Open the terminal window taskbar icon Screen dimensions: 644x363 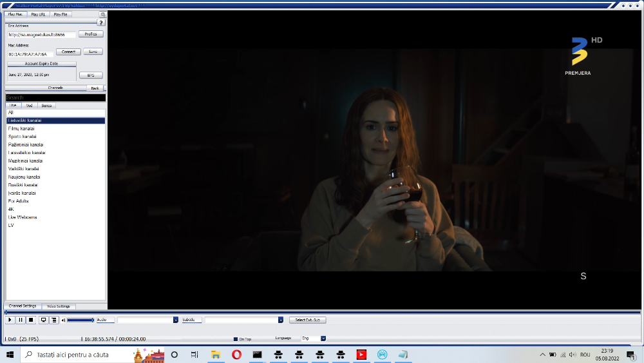258,355
